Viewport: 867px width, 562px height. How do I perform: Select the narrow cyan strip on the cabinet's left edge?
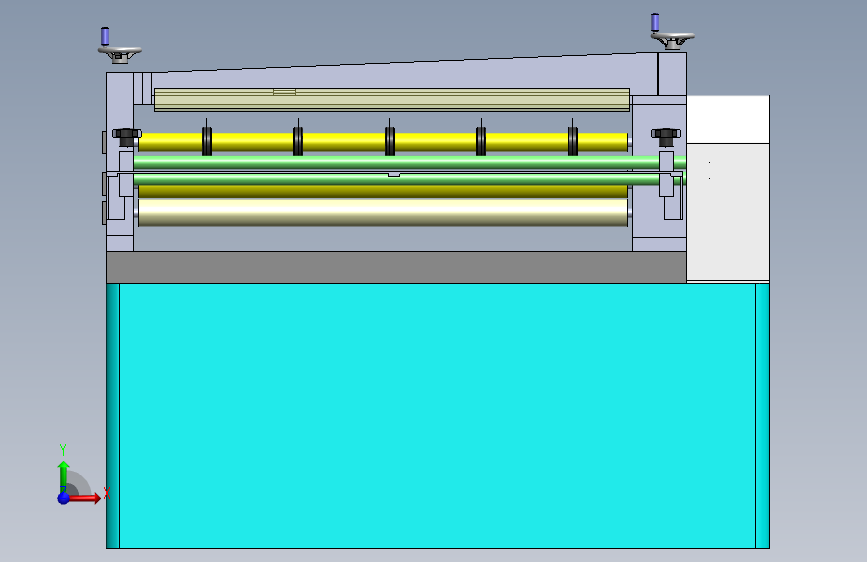(x=113, y=416)
